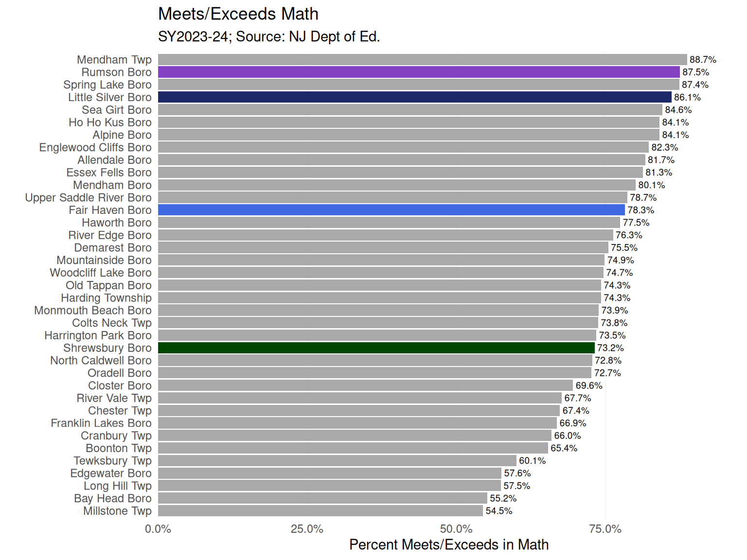Click the Percent Meets/Exceeds in Math axis title
747x560 pixels.
[x=449, y=545]
